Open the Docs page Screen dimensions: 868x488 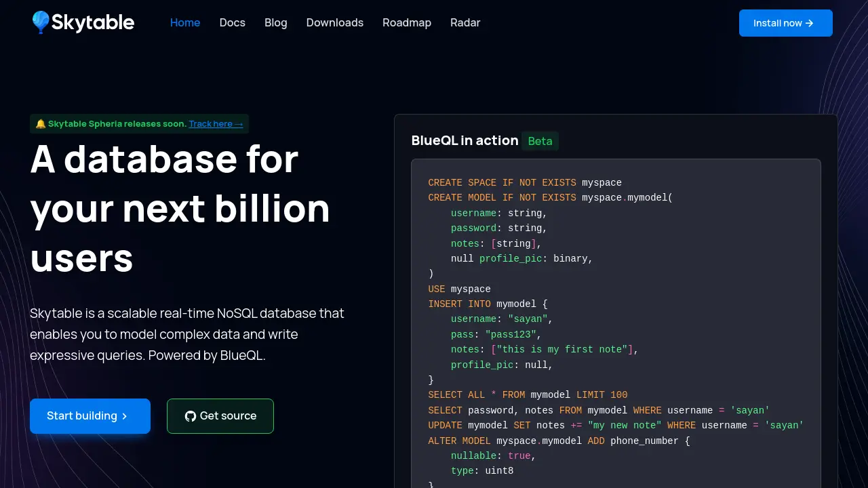[x=233, y=22]
